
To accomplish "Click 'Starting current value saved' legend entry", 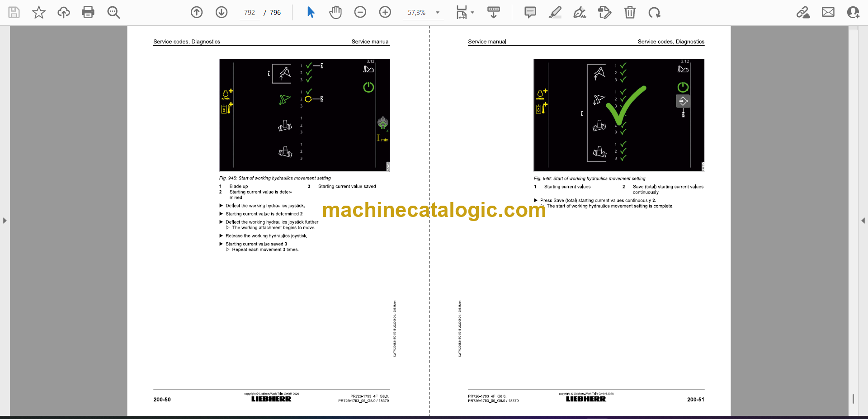I will pos(347,186).
